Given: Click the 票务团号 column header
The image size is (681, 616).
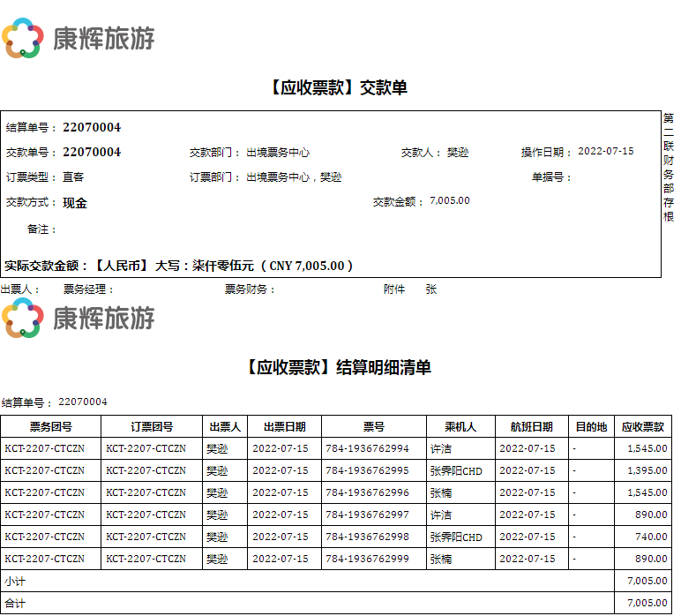Looking at the screenshot, I should 51,427.
